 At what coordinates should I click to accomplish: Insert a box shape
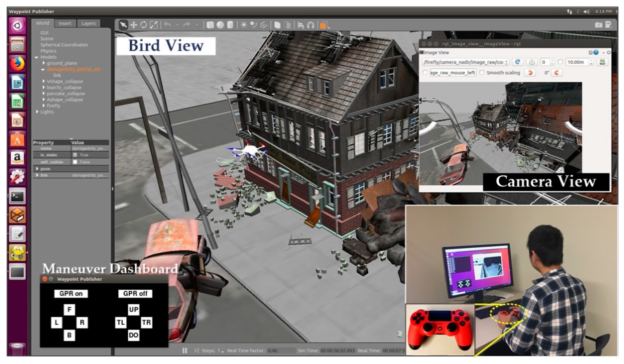coord(210,25)
